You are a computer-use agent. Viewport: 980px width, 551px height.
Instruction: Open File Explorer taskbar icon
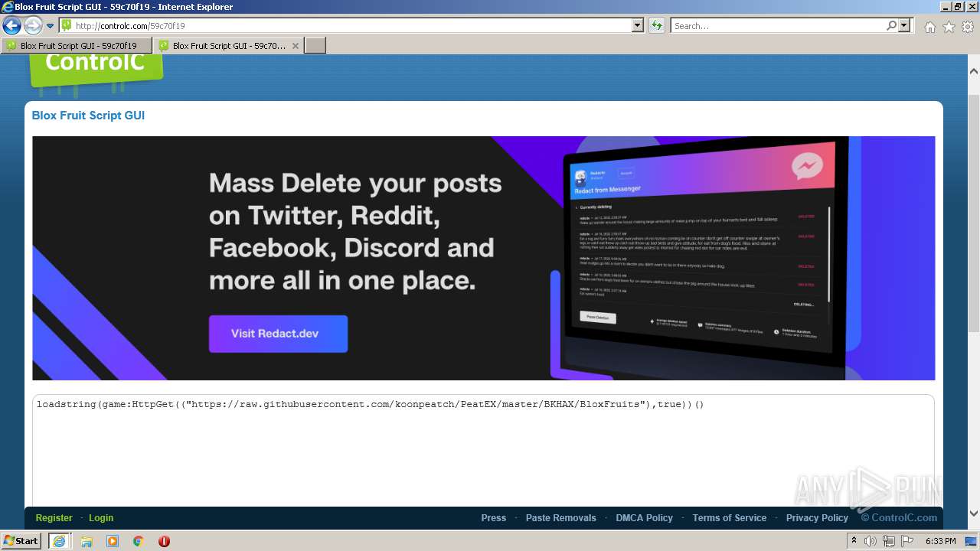(x=86, y=541)
